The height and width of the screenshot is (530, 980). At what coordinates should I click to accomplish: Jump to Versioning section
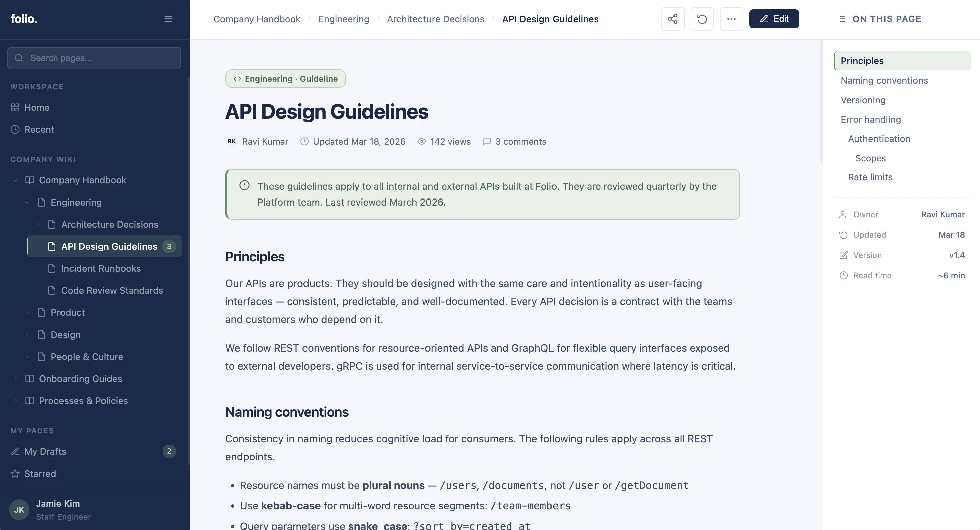pyautogui.click(x=863, y=100)
